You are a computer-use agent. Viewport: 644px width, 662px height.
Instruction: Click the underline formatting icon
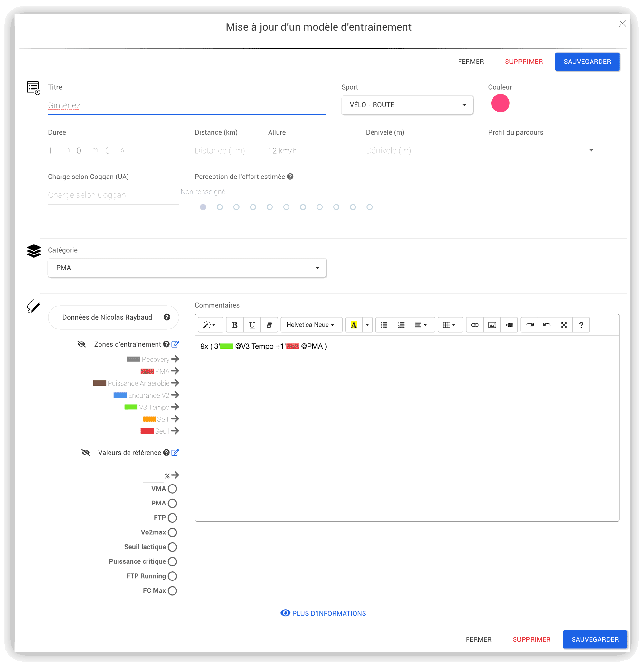(252, 325)
